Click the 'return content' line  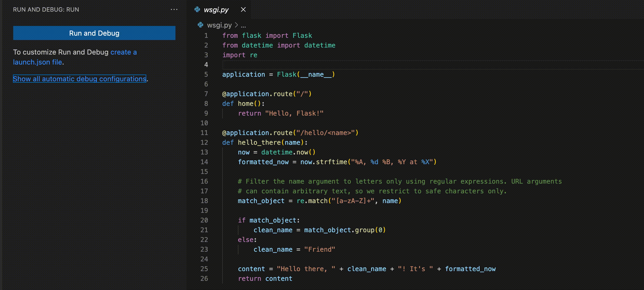(265, 278)
